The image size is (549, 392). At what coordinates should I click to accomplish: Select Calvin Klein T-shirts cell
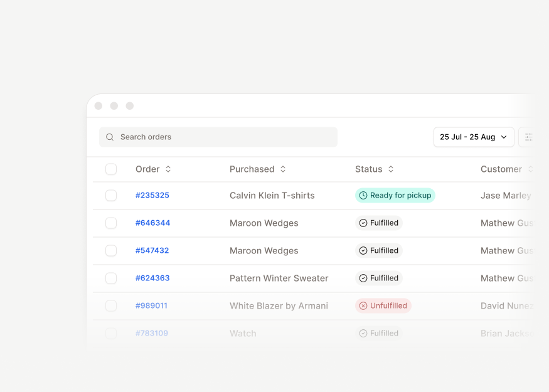[272, 195]
